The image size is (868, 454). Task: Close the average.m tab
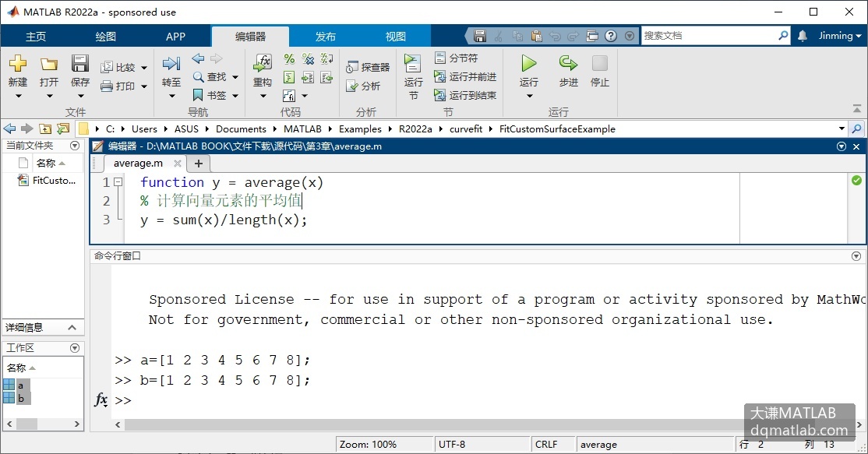coord(177,163)
